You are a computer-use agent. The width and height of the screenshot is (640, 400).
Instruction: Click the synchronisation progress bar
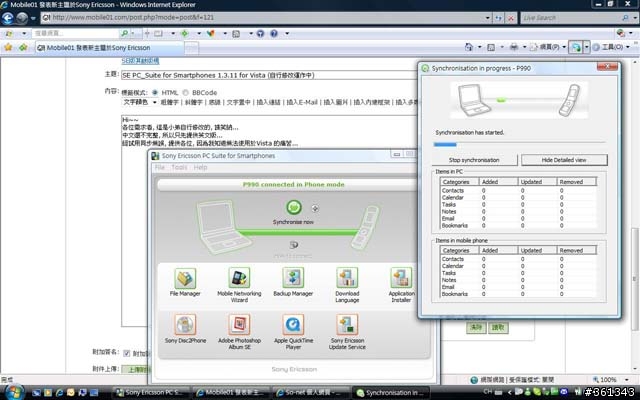pos(519,144)
